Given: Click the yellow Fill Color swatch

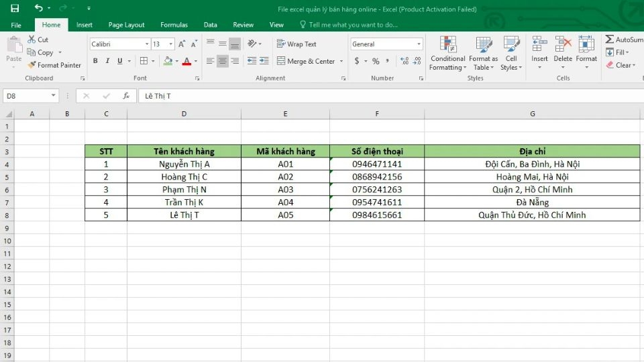Looking at the screenshot, I should pos(168,61).
